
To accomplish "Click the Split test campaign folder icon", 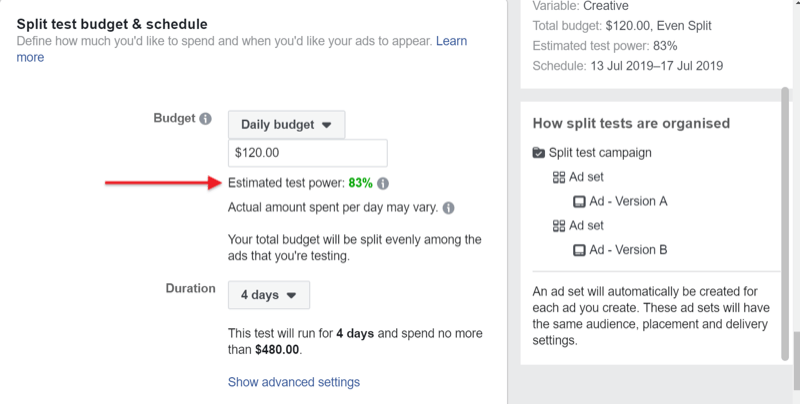I will click(x=538, y=153).
